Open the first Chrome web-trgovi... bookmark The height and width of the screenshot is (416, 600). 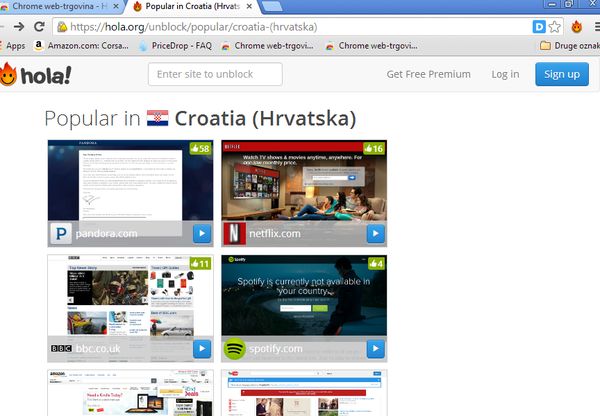(267, 46)
